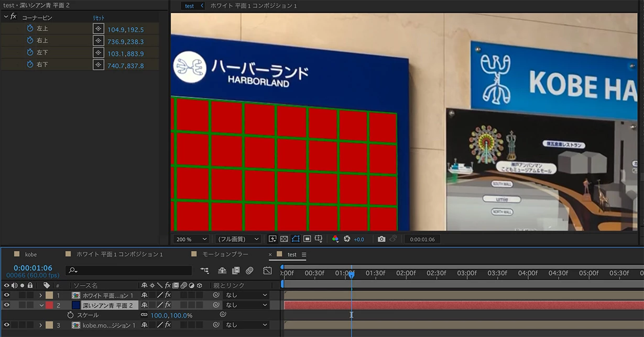This screenshot has width=644, height=337.
Task: Edit the 右下 value 740.7,837.8
Action: click(125, 66)
